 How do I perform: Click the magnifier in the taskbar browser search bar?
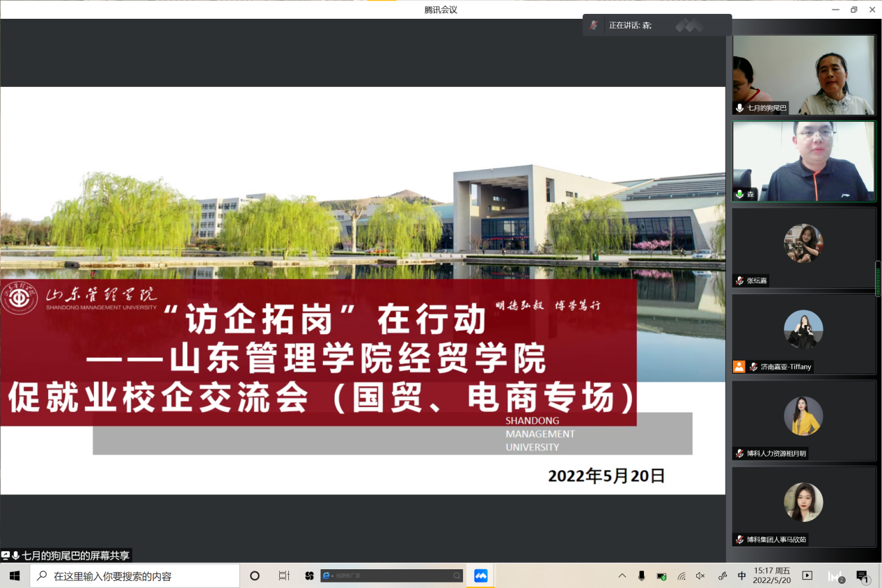click(x=457, y=575)
